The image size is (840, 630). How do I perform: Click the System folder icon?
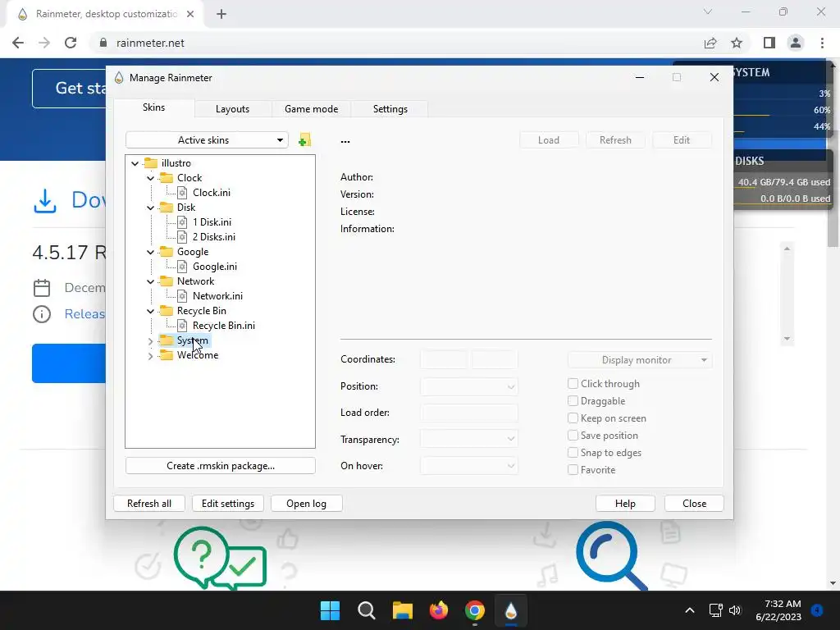(x=167, y=340)
